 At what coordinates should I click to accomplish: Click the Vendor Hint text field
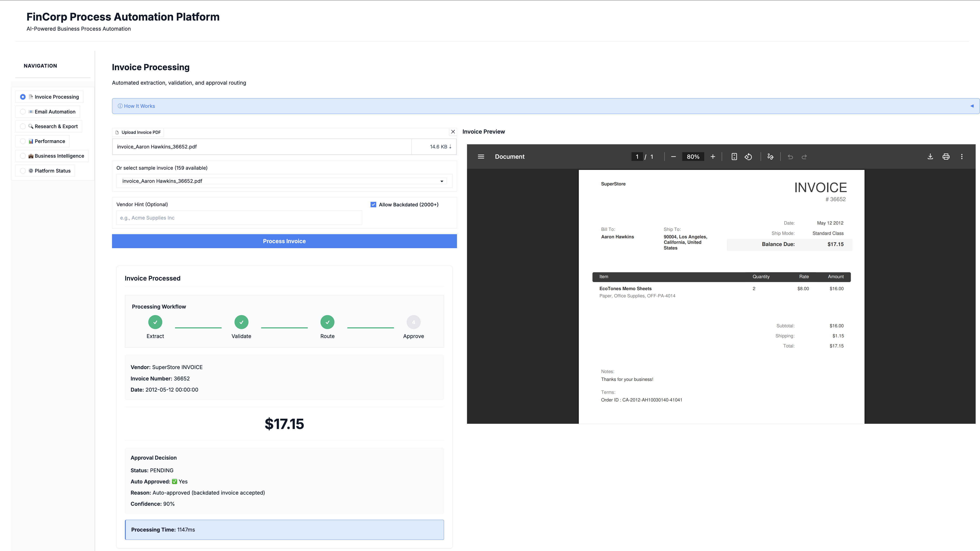pos(239,218)
